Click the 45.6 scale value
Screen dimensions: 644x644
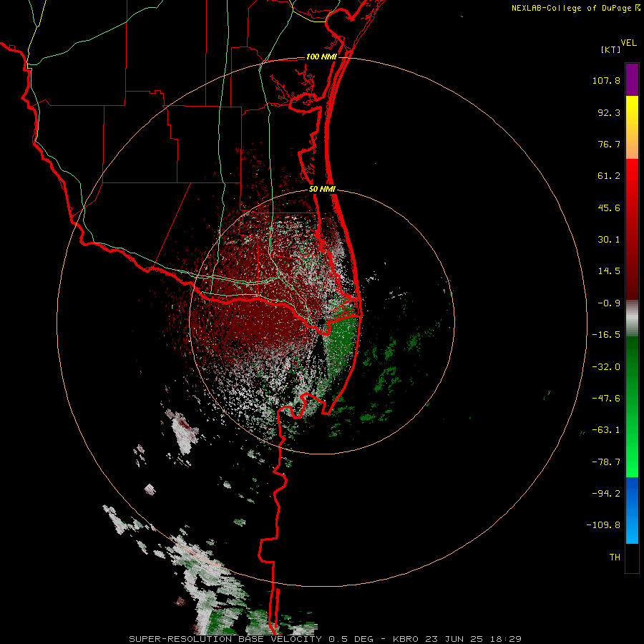[609, 208]
